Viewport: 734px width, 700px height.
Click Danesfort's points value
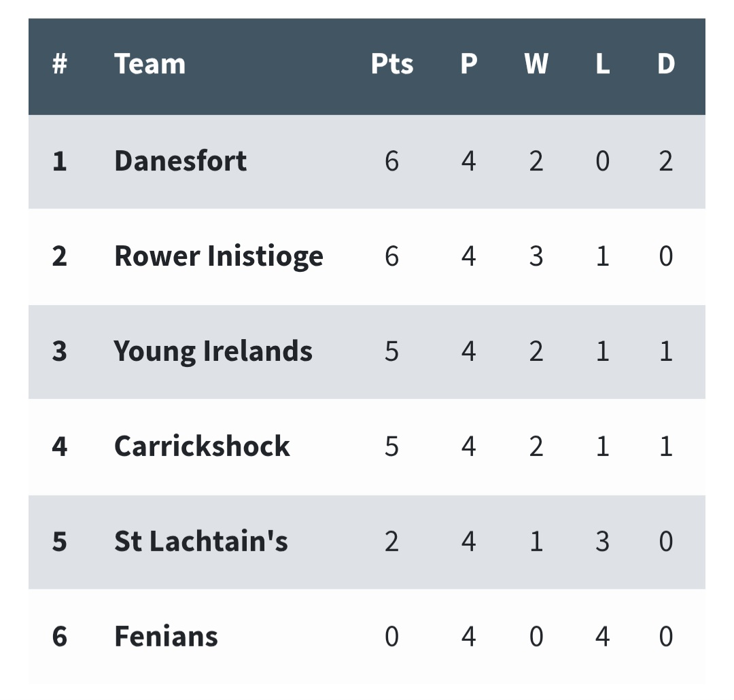click(x=391, y=161)
